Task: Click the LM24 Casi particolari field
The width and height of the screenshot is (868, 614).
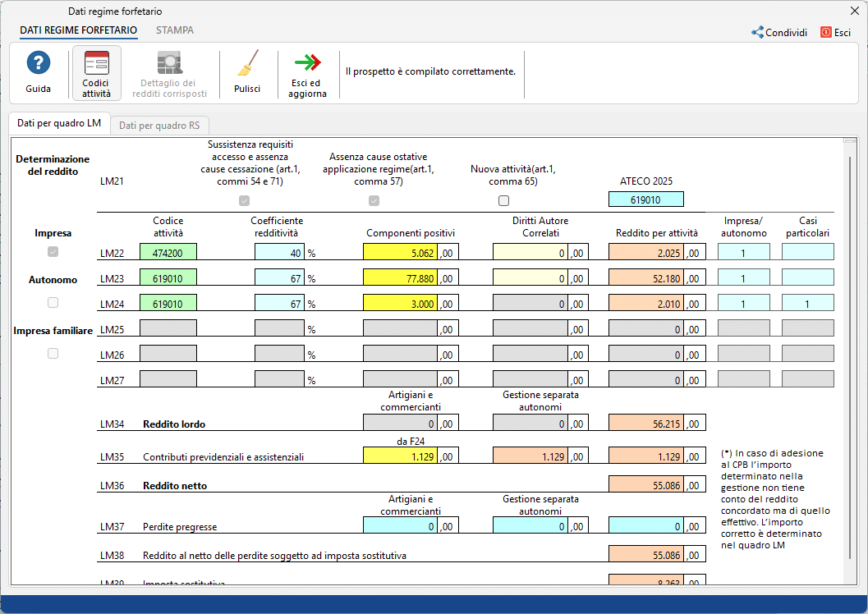Action: tap(807, 303)
